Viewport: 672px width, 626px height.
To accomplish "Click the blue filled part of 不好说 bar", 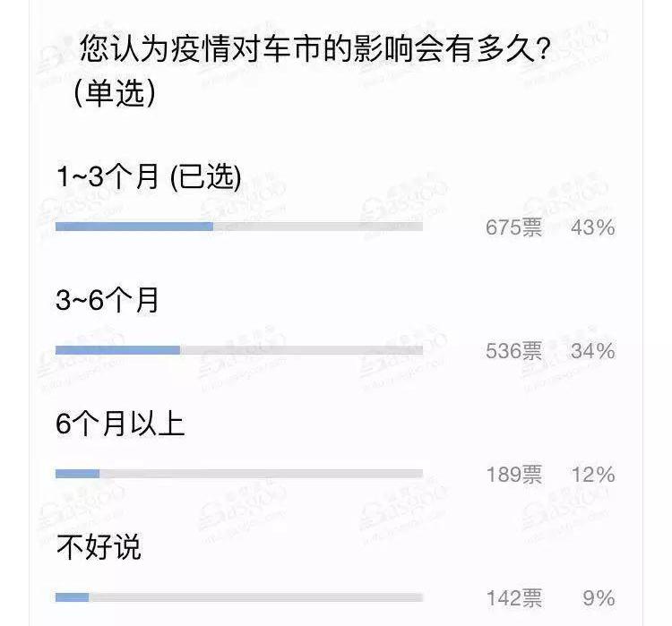I will point(72,596).
